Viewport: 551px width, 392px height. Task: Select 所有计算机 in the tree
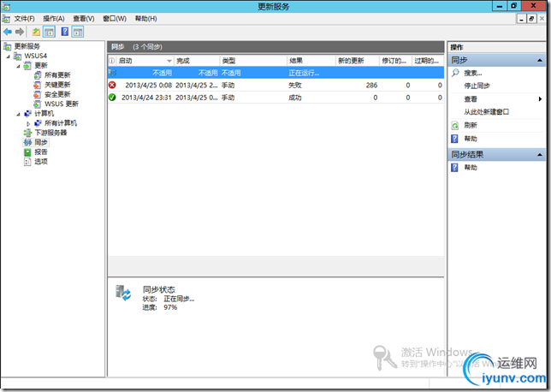tap(61, 123)
